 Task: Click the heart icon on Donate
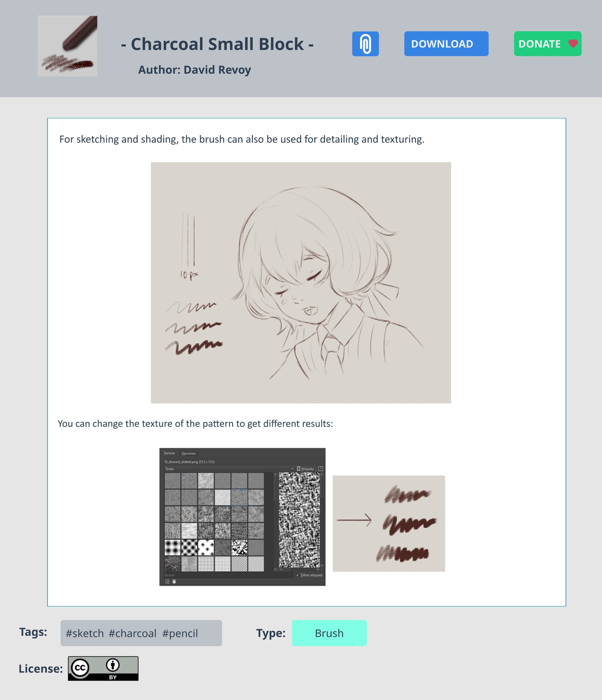573,44
